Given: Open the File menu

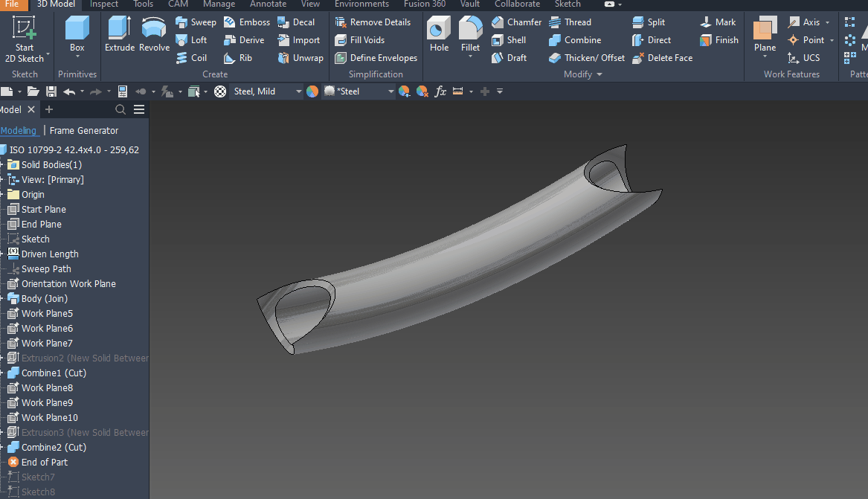Looking at the screenshot, I should [x=11, y=4].
